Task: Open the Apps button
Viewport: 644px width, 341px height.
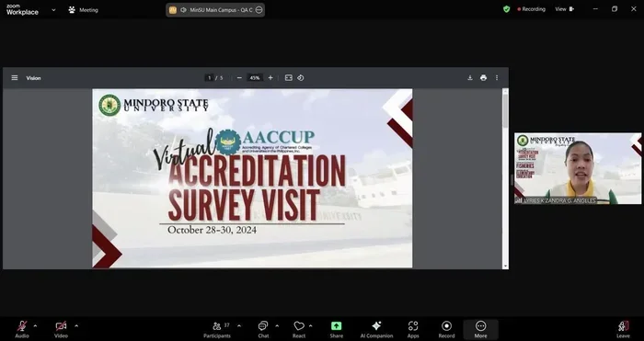Action: coord(413,329)
